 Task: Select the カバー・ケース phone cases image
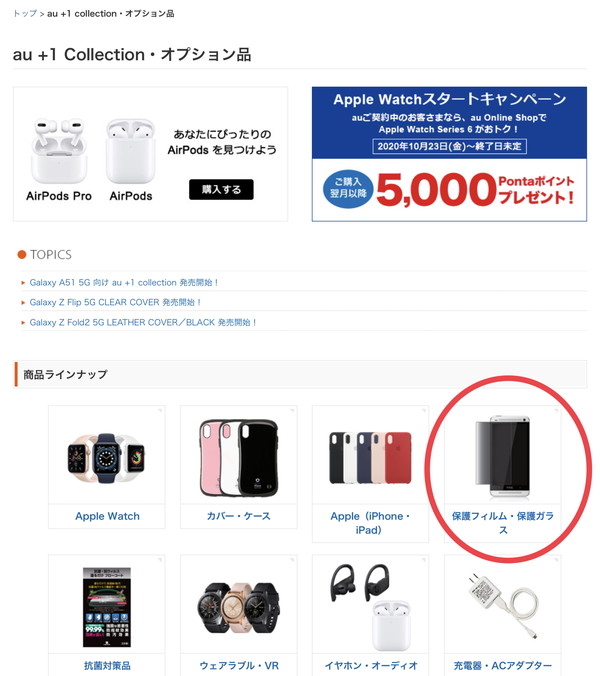238,458
